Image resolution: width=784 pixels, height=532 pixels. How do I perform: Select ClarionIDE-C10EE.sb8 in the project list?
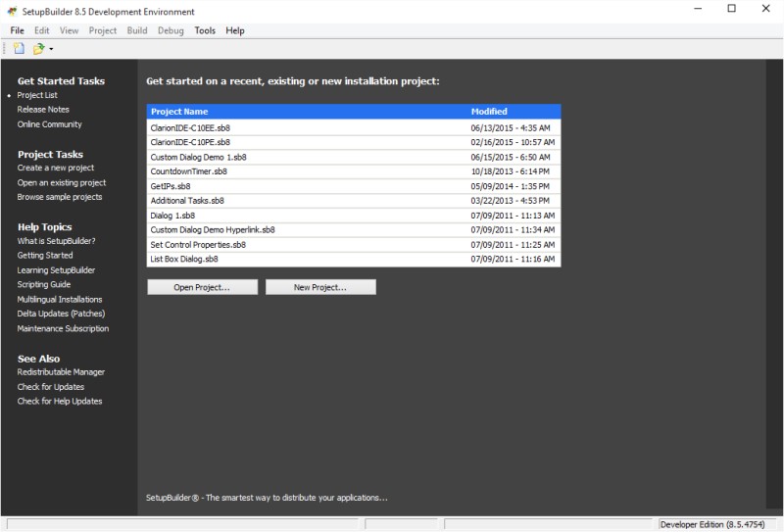(190, 127)
